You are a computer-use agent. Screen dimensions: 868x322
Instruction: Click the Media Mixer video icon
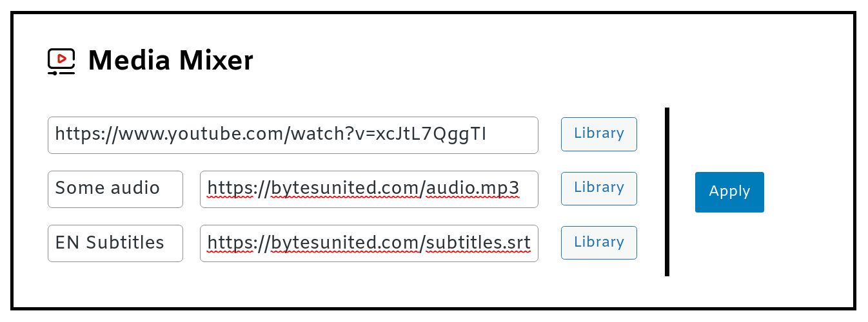click(62, 62)
